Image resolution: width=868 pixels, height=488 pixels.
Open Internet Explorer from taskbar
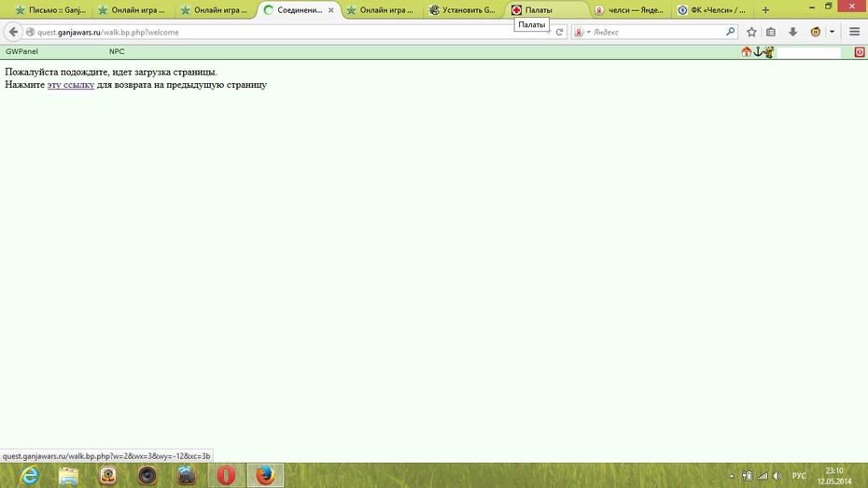click(29, 475)
